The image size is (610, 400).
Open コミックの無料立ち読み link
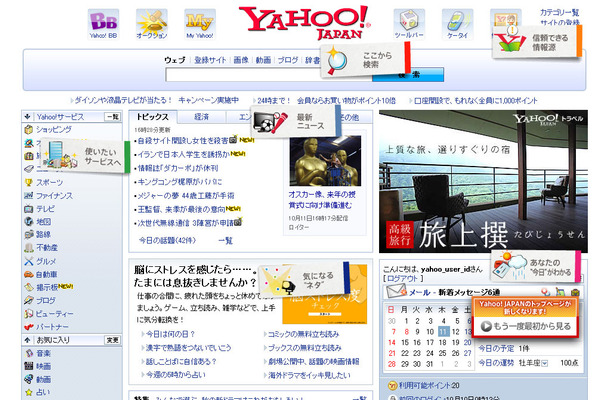tap(303, 334)
